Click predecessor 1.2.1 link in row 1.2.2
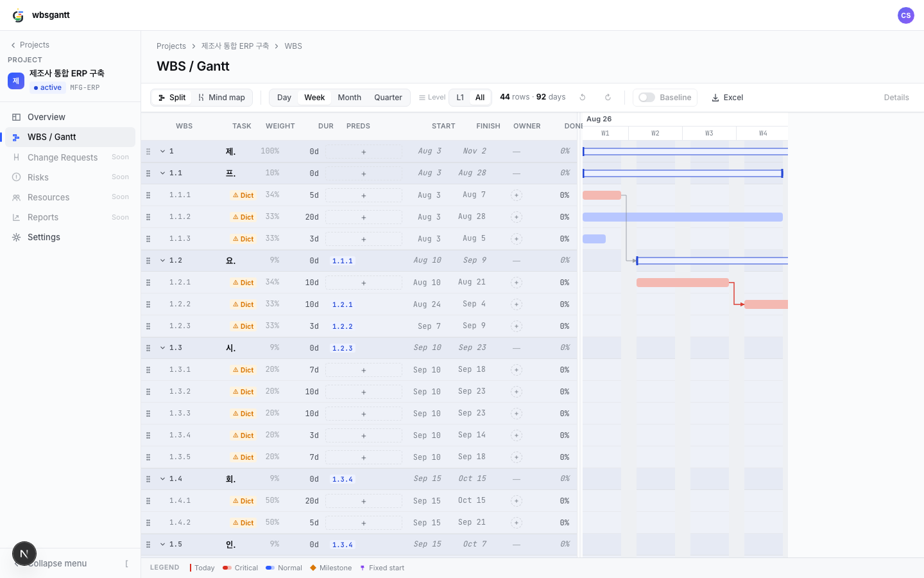Image resolution: width=924 pixels, height=578 pixels. click(343, 304)
